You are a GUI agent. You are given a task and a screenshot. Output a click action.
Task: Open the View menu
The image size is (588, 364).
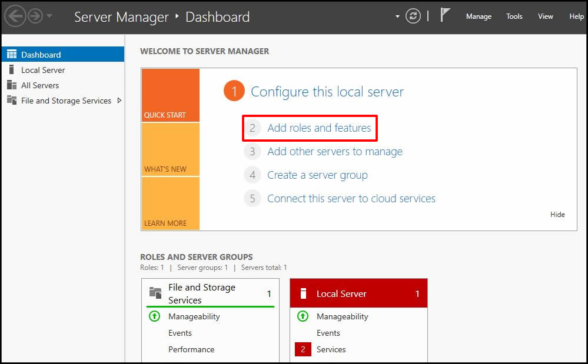coord(545,16)
